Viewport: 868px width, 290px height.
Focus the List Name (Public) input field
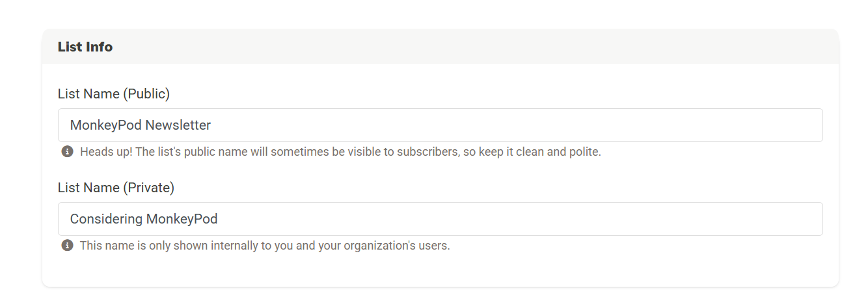point(440,125)
